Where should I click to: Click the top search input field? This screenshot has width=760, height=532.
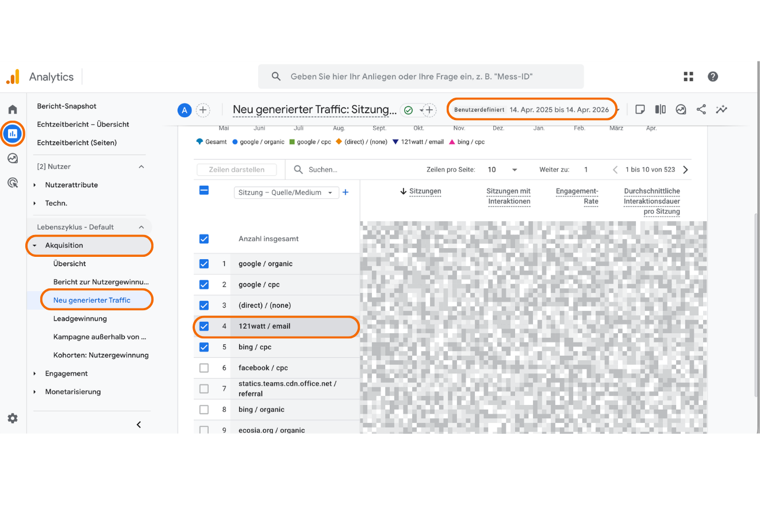point(421,76)
